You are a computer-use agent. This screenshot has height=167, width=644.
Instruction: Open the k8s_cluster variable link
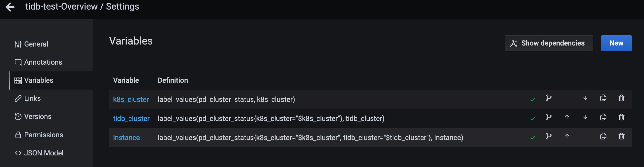pyautogui.click(x=131, y=100)
